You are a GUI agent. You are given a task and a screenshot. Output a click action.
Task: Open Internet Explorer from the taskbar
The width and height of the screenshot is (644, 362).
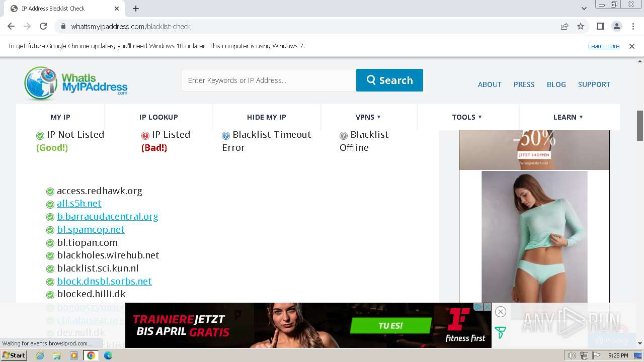click(x=40, y=355)
